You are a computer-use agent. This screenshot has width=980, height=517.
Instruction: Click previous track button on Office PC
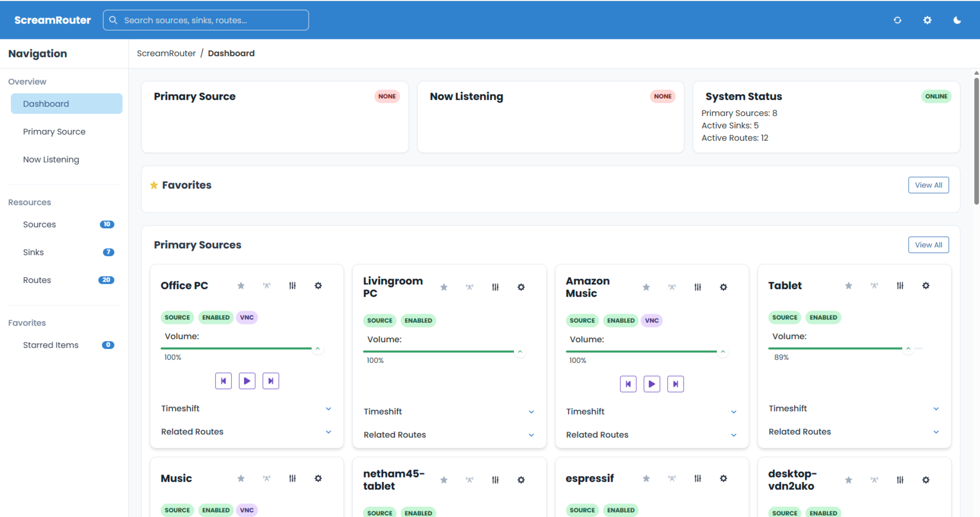(223, 381)
